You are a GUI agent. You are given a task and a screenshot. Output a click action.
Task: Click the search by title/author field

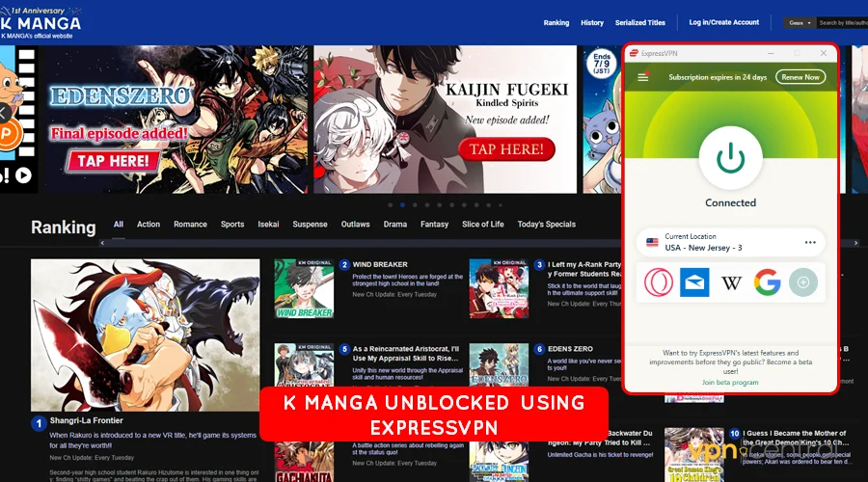tap(843, 23)
